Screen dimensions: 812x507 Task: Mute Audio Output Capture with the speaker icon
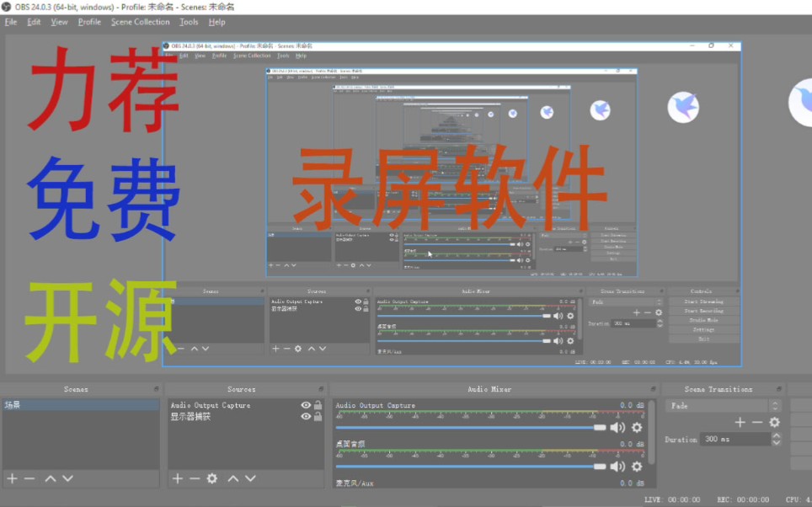pos(617,427)
